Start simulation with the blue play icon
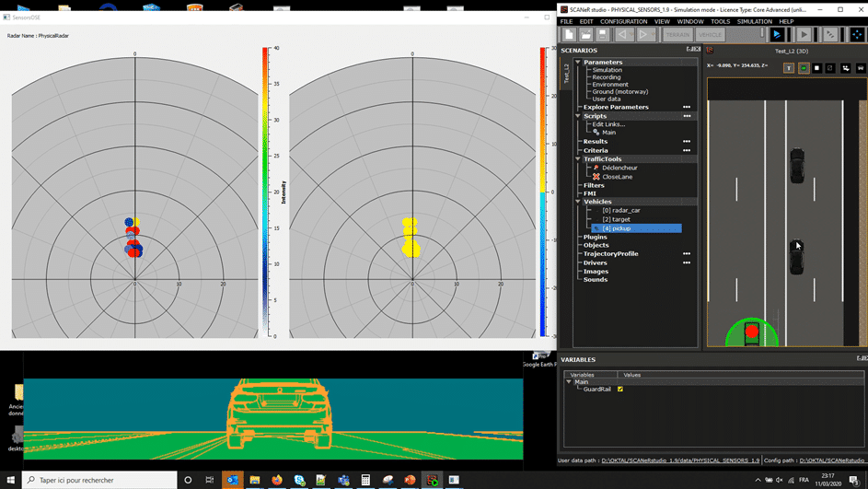 (777, 35)
